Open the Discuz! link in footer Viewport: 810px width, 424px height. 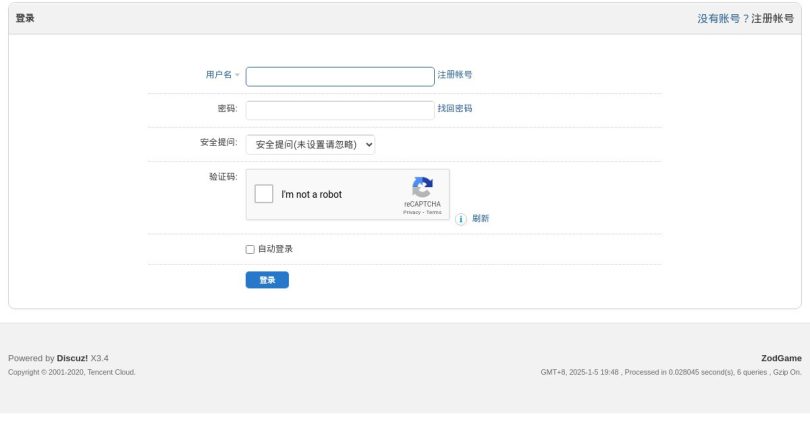pos(72,358)
